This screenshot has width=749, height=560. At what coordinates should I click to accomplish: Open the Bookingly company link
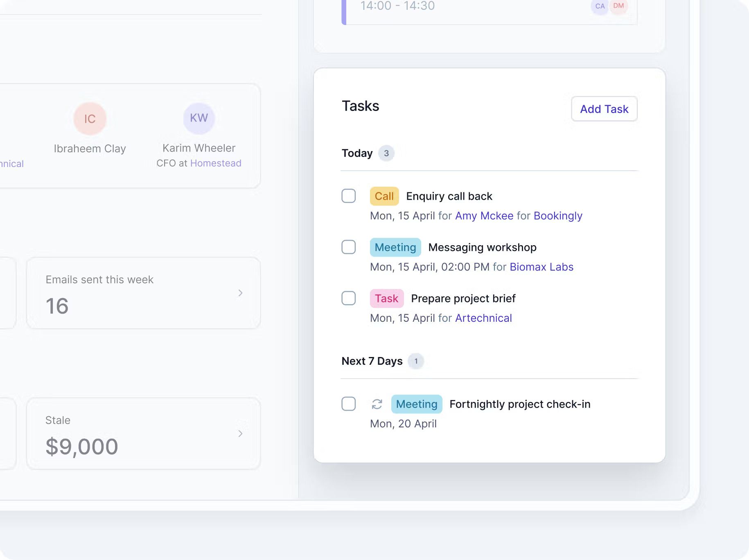[x=558, y=216]
